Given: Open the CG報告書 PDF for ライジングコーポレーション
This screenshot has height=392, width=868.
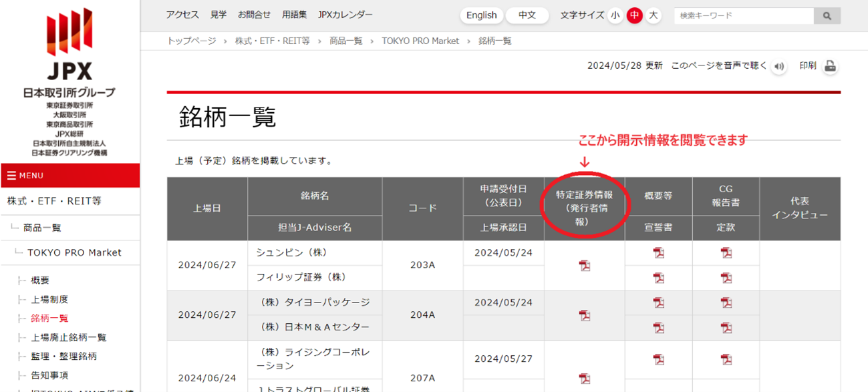Looking at the screenshot, I should [x=726, y=359].
